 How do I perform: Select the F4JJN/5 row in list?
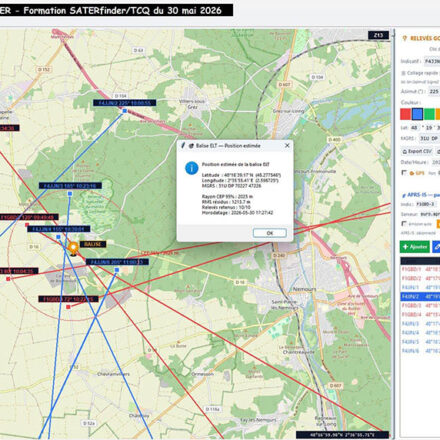coord(420,342)
